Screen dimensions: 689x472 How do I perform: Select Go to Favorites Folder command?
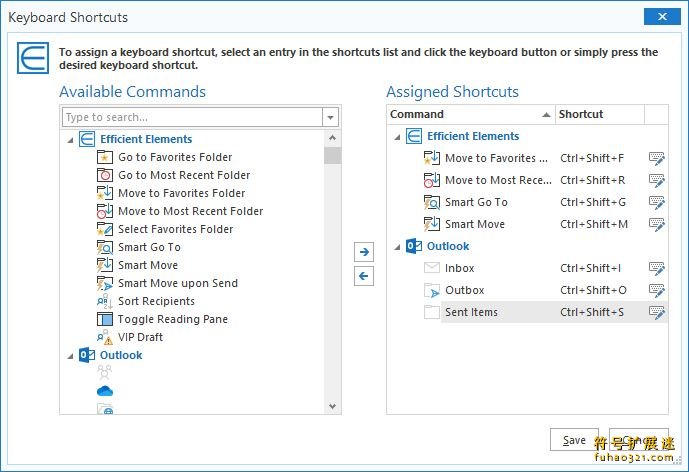point(175,157)
